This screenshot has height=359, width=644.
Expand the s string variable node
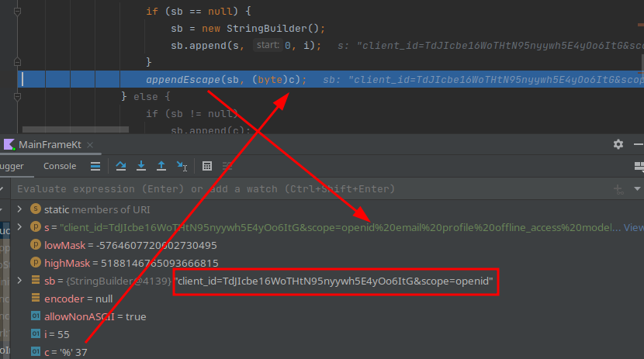click(x=20, y=227)
